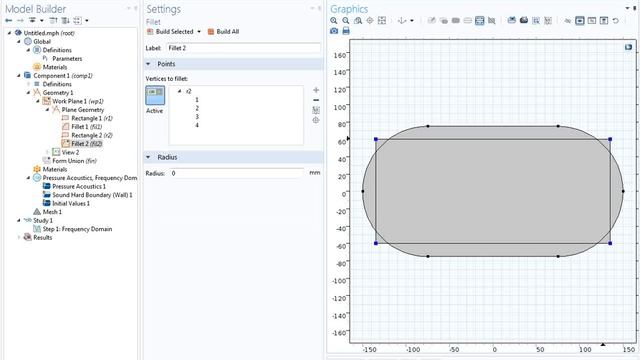Image resolution: width=640 pixels, height=360 pixels.
Task: Select Plane Geometry node
Action: [83, 110]
